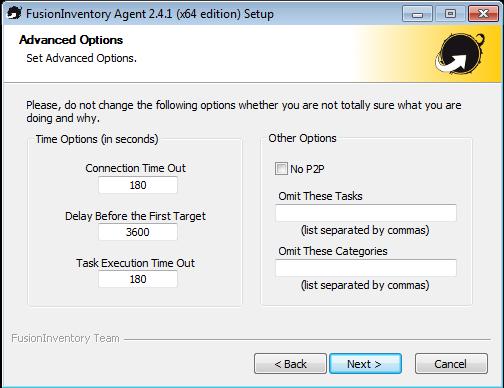
Task: Select the Delay Before the First Target field
Action: (x=138, y=232)
